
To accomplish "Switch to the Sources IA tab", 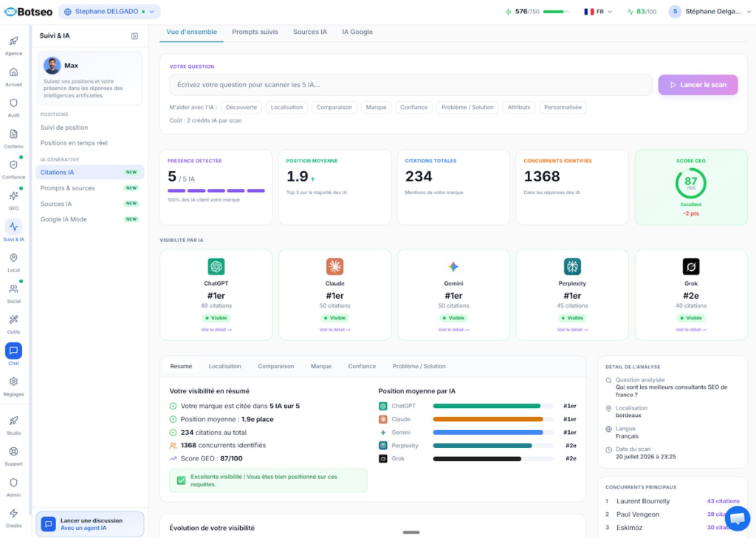I will click(x=310, y=32).
